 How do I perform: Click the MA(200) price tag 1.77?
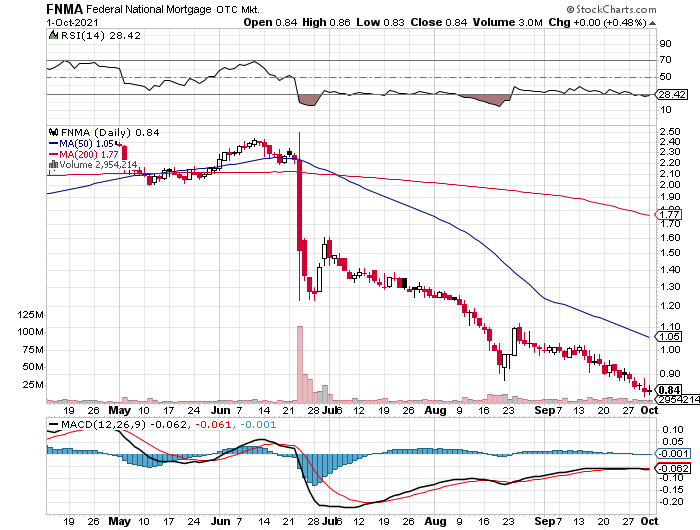point(668,214)
